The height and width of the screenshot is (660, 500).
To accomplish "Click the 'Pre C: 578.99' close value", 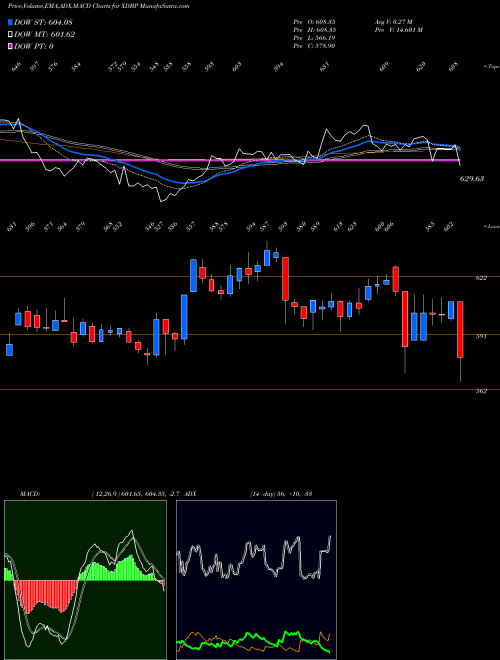I will (x=314, y=46).
